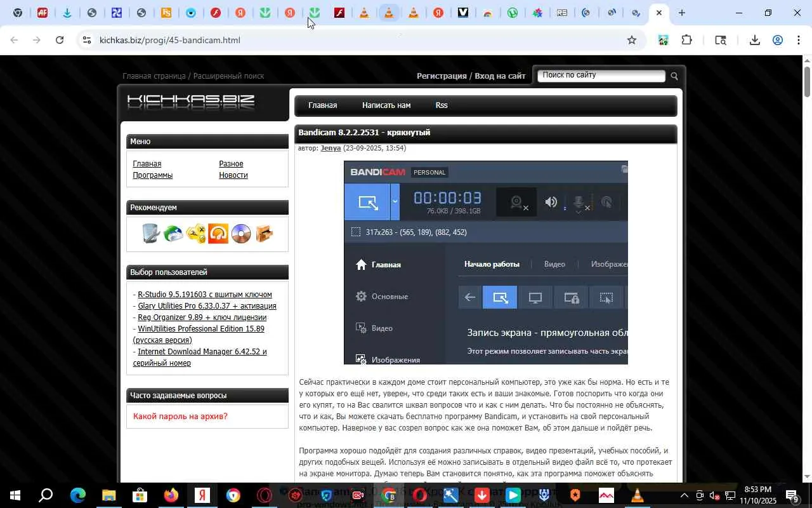Open the Программы link in Меню
The height and width of the screenshot is (508, 812).
(152, 175)
